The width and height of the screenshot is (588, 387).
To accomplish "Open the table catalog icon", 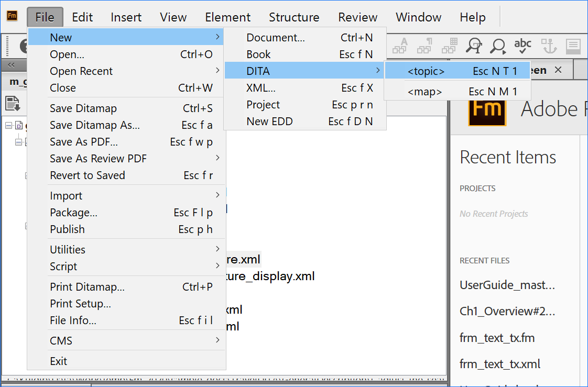I will point(449,46).
